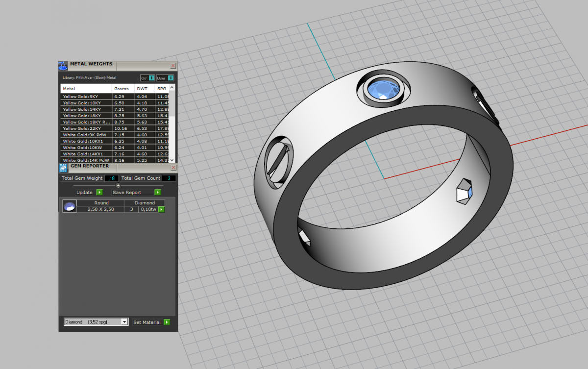Screen dimensions: 588x369
Task: Click the green arrow beside 0,18tw
Action: [161, 209]
